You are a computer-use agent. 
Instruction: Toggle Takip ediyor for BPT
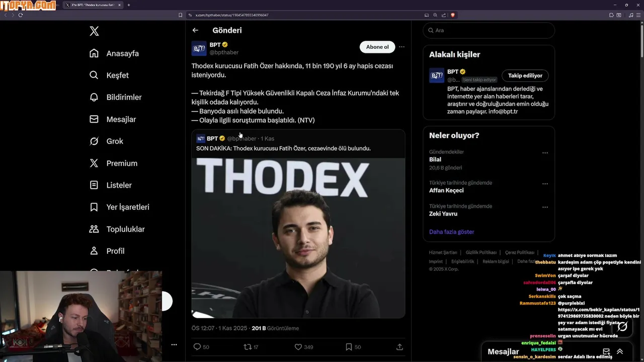tap(525, 75)
